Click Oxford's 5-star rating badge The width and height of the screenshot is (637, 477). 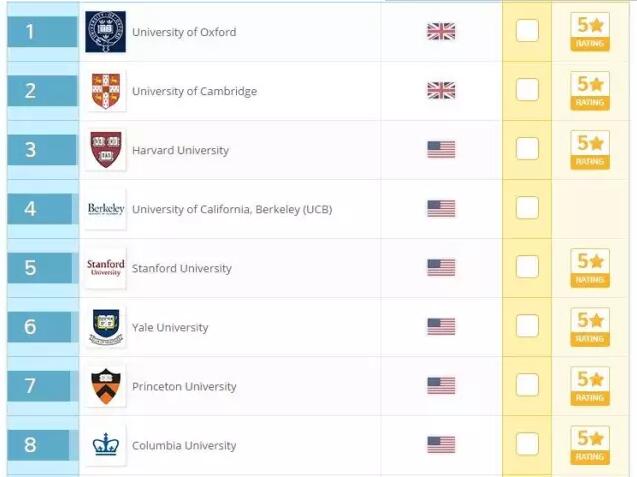tap(590, 31)
